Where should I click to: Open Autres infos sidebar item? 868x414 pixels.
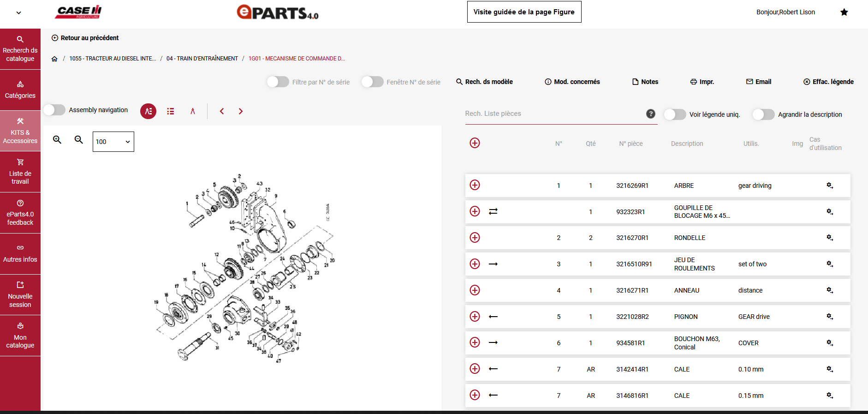[20, 254]
